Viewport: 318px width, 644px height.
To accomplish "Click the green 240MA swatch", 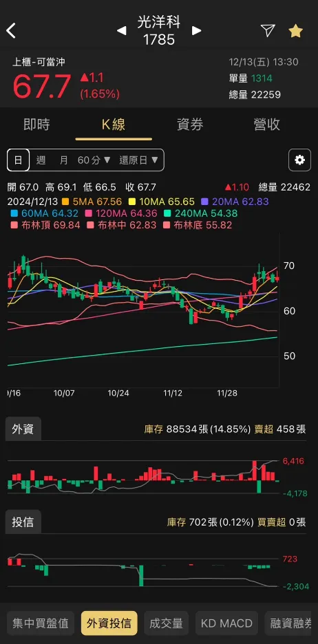I will point(167,213).
